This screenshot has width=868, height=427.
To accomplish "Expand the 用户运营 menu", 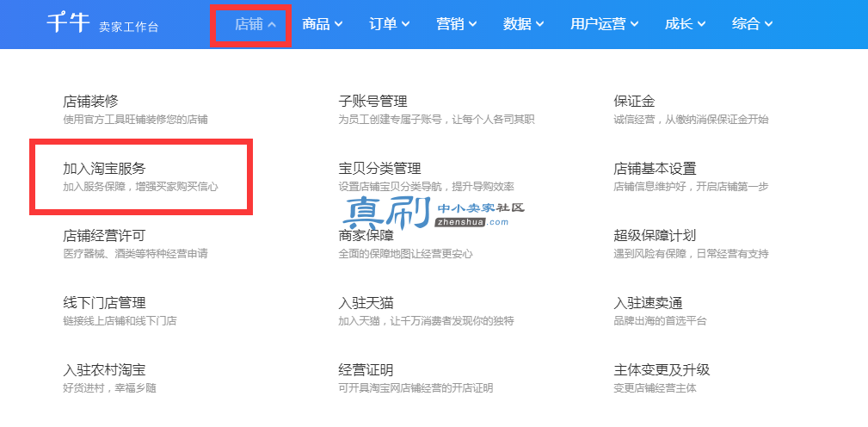I will pos(605,24).
